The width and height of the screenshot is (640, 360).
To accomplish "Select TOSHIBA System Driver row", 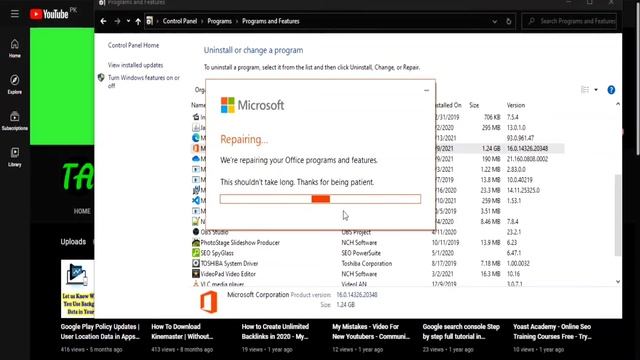I will pyautogui.click(x=378, y=264).
